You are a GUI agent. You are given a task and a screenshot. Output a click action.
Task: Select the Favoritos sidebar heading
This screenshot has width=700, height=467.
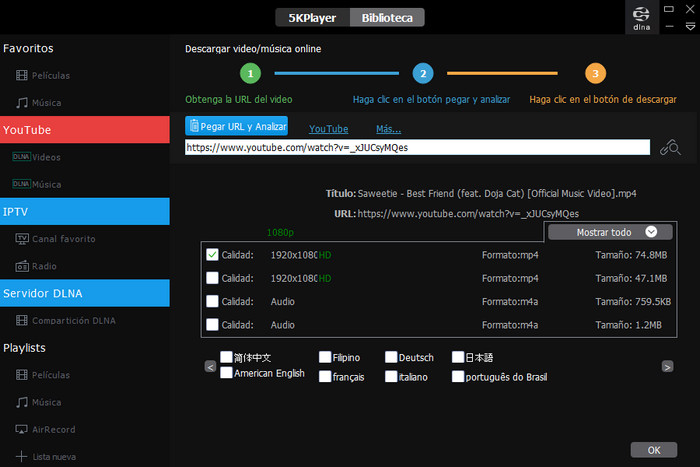(28, 48)
